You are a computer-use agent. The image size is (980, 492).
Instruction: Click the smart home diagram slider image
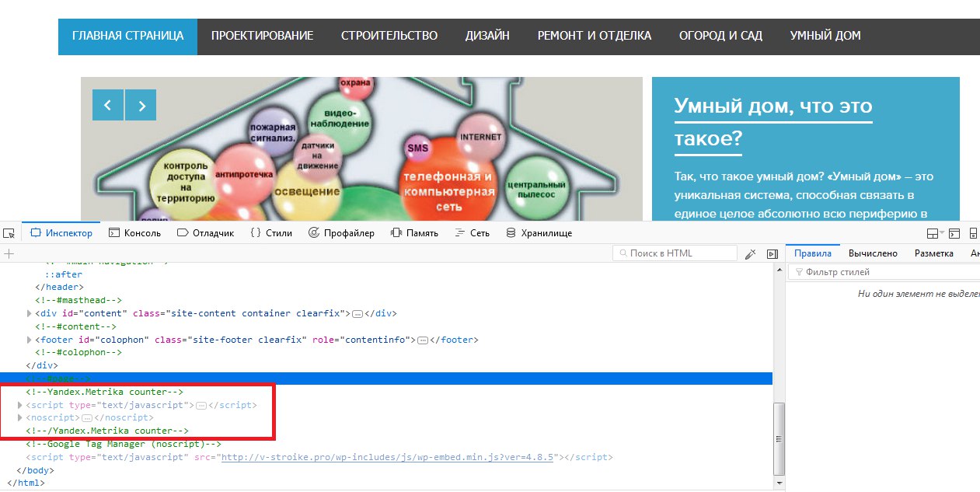[x=361, y=148]
